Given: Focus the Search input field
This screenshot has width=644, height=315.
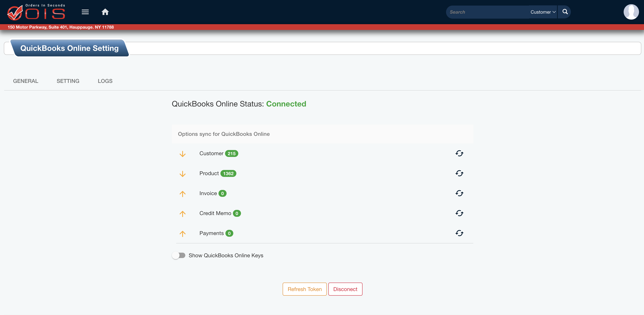Looking at the screenshot, I should [488, 12].
